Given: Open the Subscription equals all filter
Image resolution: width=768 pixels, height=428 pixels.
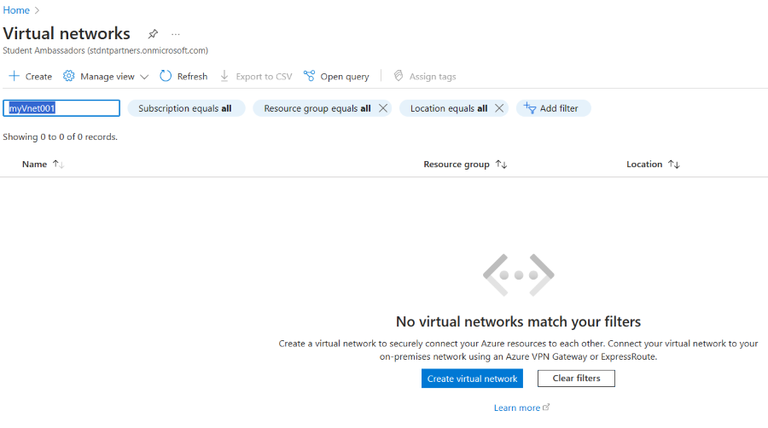Looking at the screenshot, I should coord(186,108).
